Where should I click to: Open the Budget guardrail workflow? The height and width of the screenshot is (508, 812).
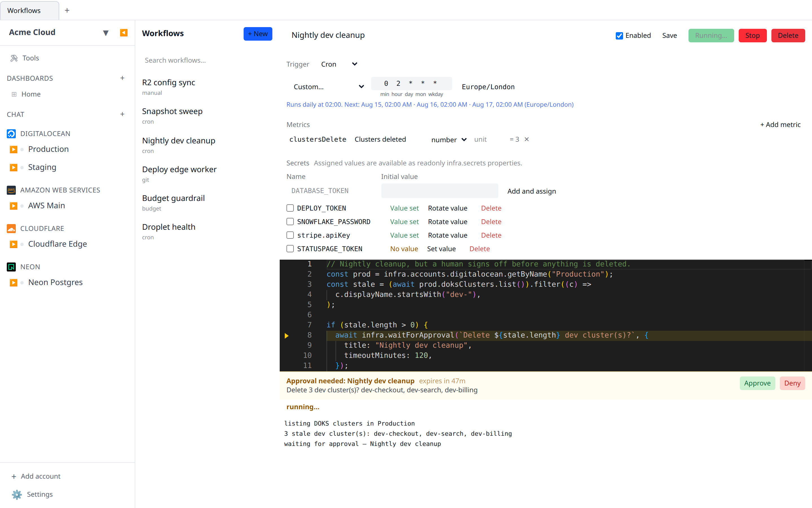(207, 203)
